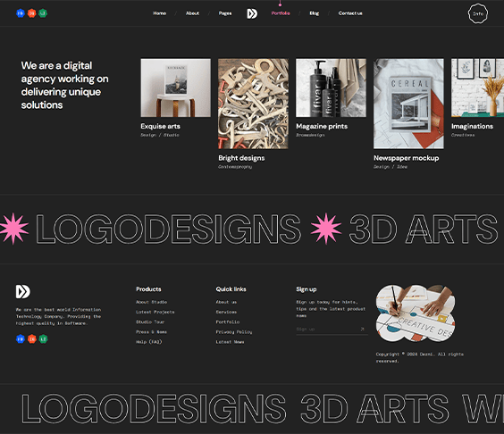Screen dimensions: 504x434
Task: Click the center logo in navigation bar
Action: 252,13
